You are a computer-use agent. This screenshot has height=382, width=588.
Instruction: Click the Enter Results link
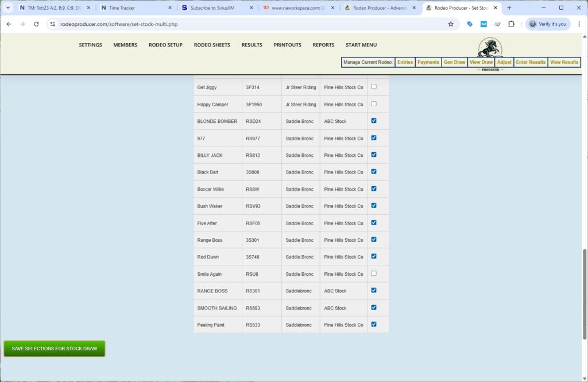point(530,62)
